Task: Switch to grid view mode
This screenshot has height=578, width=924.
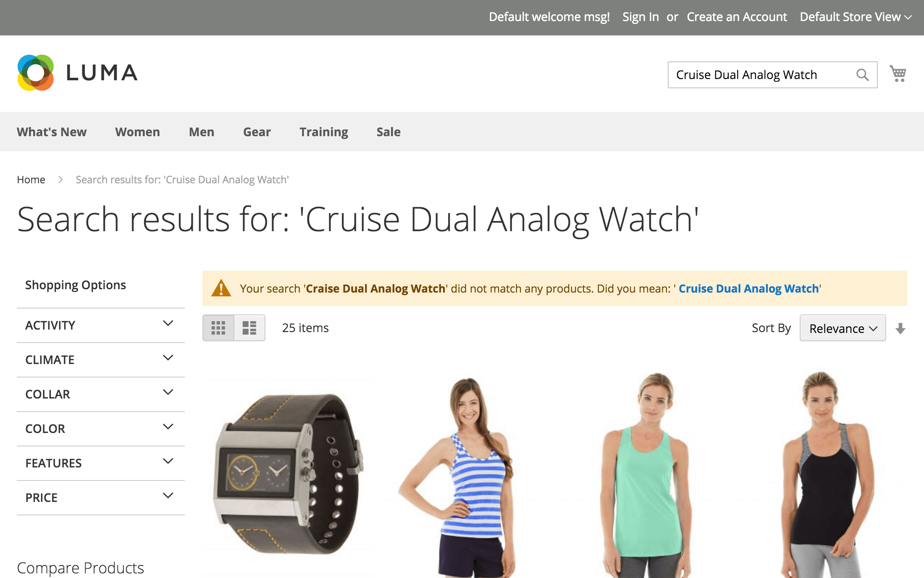Action: (218, 328)
